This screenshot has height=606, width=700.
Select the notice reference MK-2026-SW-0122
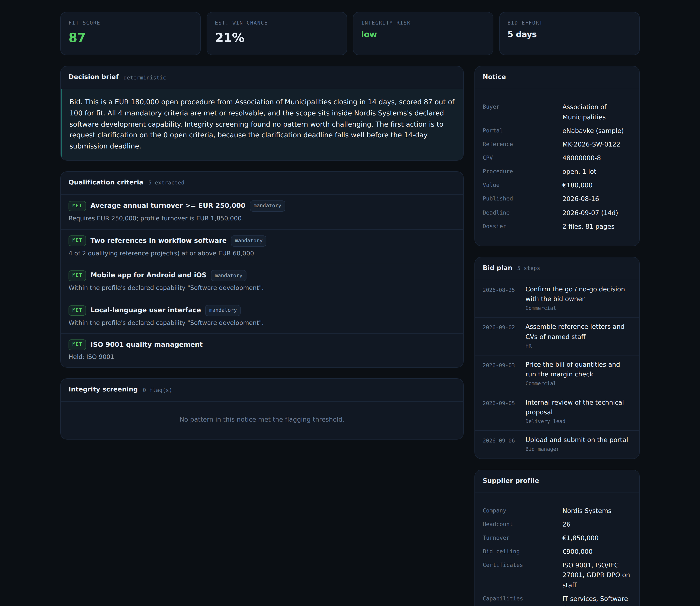(591, 144)
